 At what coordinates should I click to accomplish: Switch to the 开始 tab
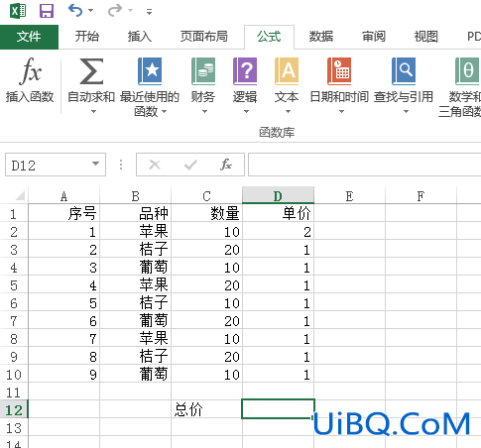pos(87,37)
